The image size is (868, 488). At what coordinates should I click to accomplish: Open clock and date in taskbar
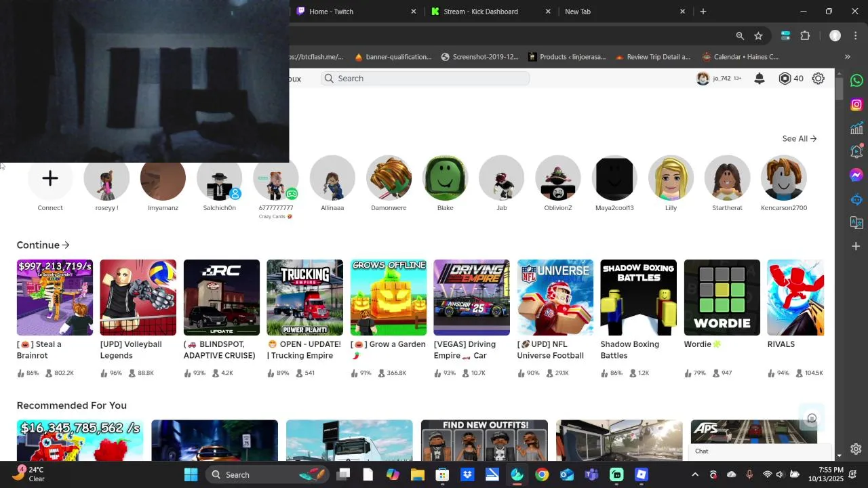(825, 474)
